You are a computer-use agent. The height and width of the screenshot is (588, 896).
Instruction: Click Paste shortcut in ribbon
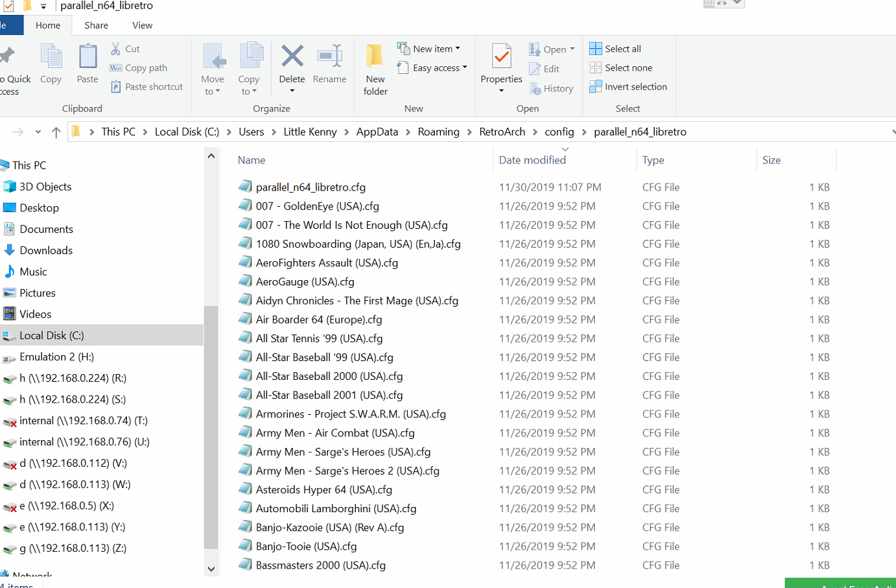(147, 86)
